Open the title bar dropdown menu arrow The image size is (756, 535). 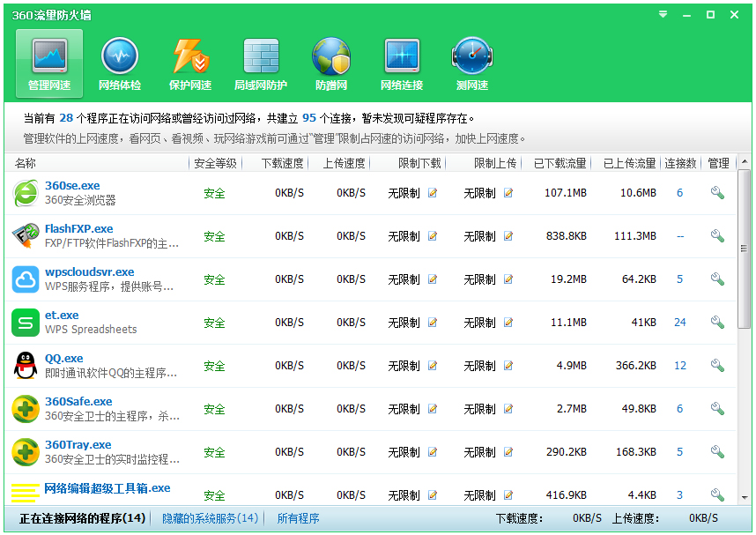tap(663, 15)
